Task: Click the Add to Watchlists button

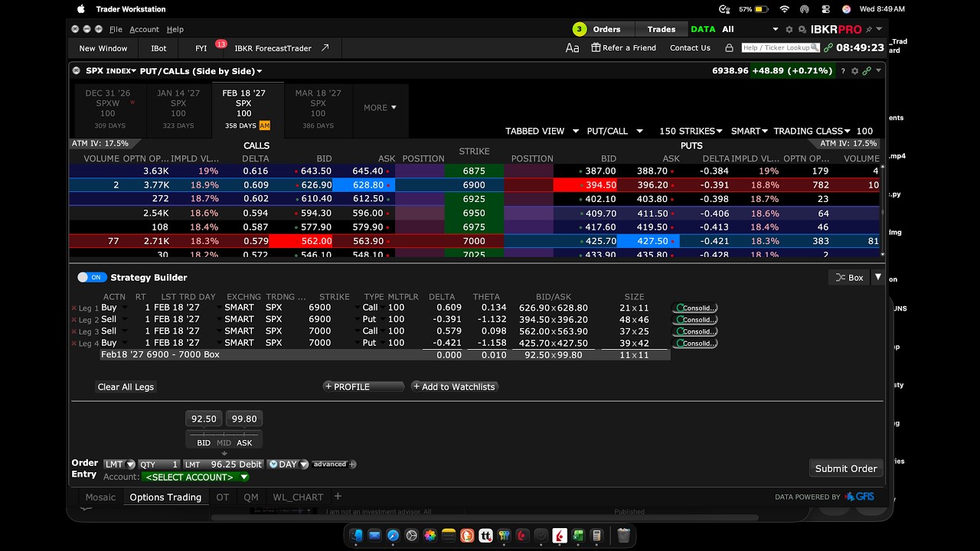Action: tap(454, 386)
